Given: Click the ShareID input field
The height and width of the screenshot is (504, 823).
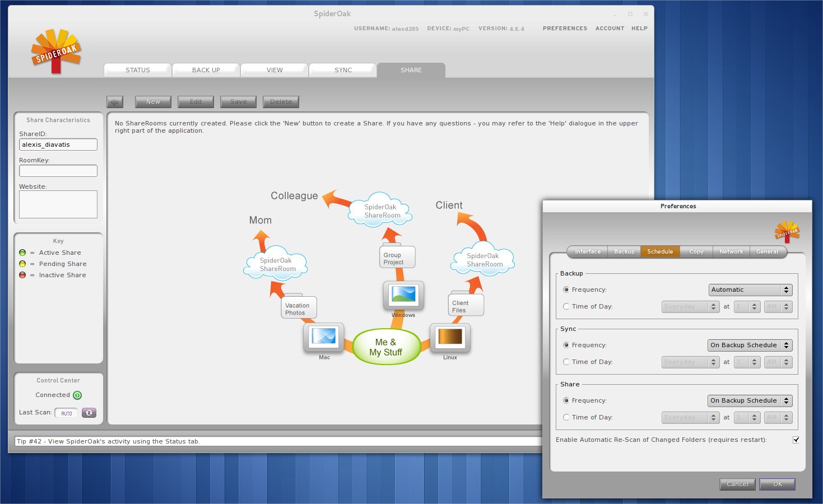Looking at the screenshot, I should [x=58, y=144].
